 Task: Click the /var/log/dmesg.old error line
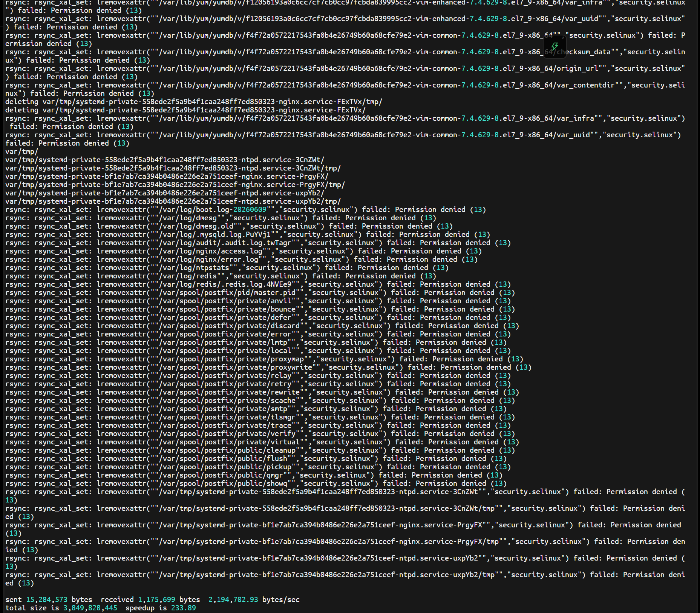click(x=229, y=226)
